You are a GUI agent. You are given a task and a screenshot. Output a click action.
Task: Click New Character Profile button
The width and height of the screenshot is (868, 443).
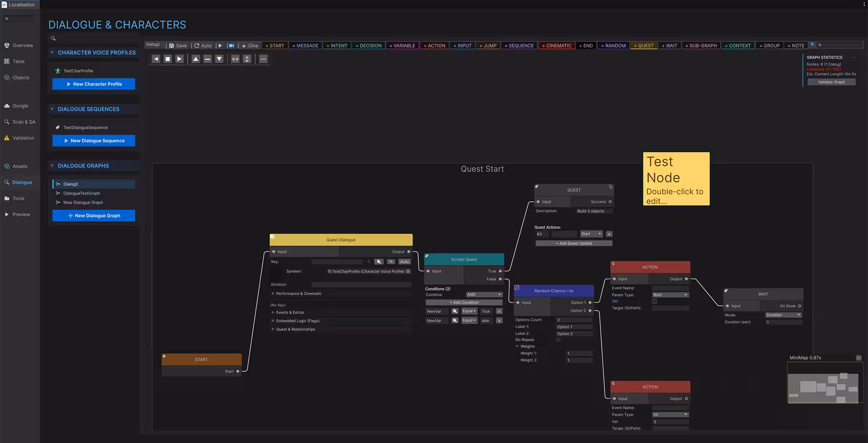point(94,84)
